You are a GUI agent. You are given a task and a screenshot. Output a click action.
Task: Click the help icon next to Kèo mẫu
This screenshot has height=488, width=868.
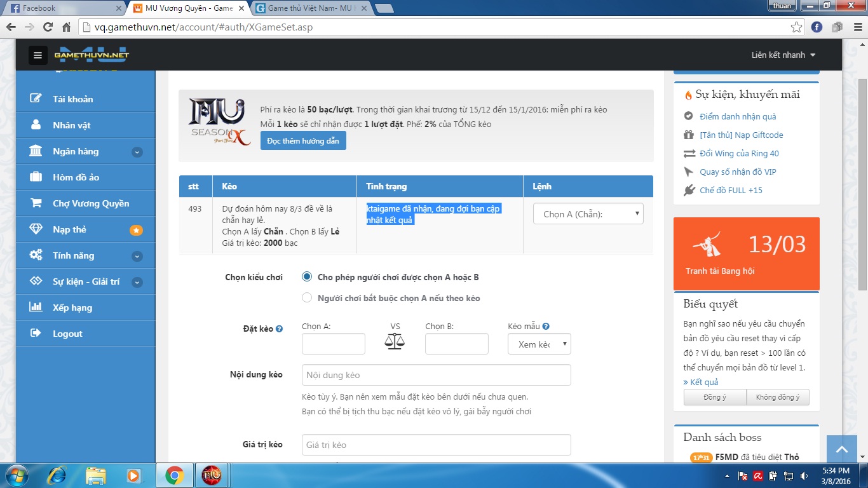click(x=546, y=327)
